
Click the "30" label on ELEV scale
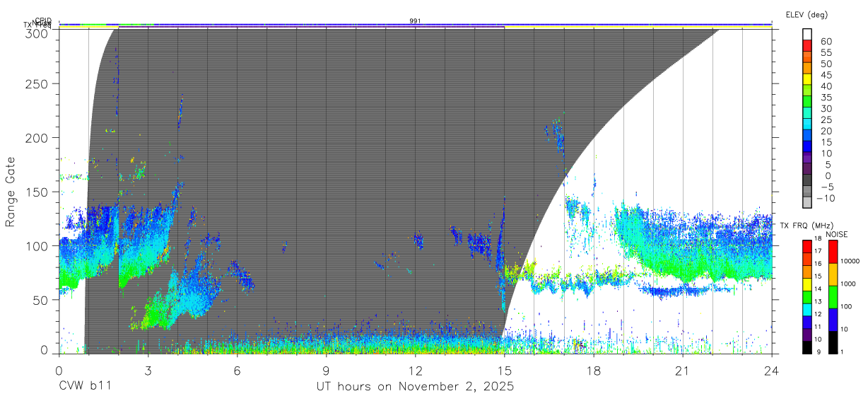(826, 108)
